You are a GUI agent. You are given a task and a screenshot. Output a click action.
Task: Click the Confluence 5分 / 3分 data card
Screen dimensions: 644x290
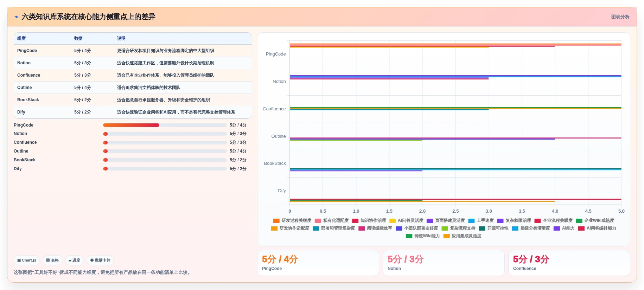pyautogui.click(x=569, y=263)
